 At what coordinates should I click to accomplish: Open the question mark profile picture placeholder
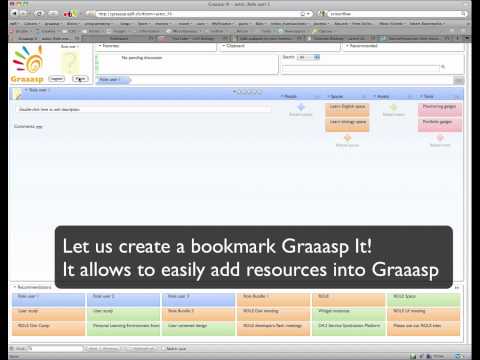tap(70, 62)
